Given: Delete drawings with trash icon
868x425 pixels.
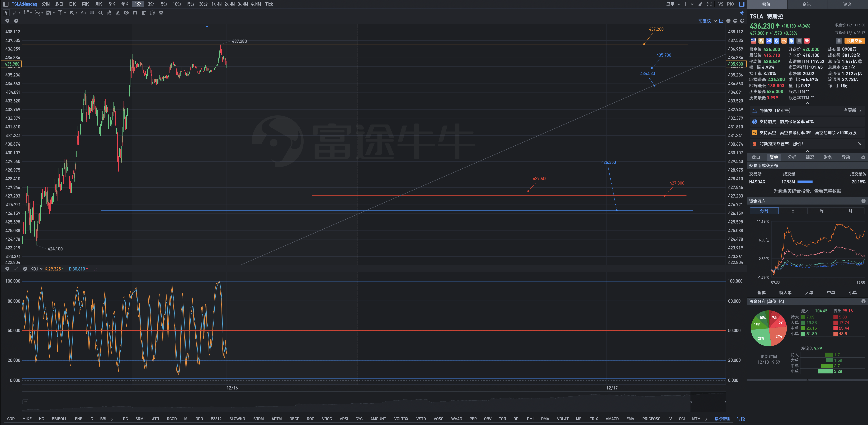Looking at the screenshot, I should point(144,13).
